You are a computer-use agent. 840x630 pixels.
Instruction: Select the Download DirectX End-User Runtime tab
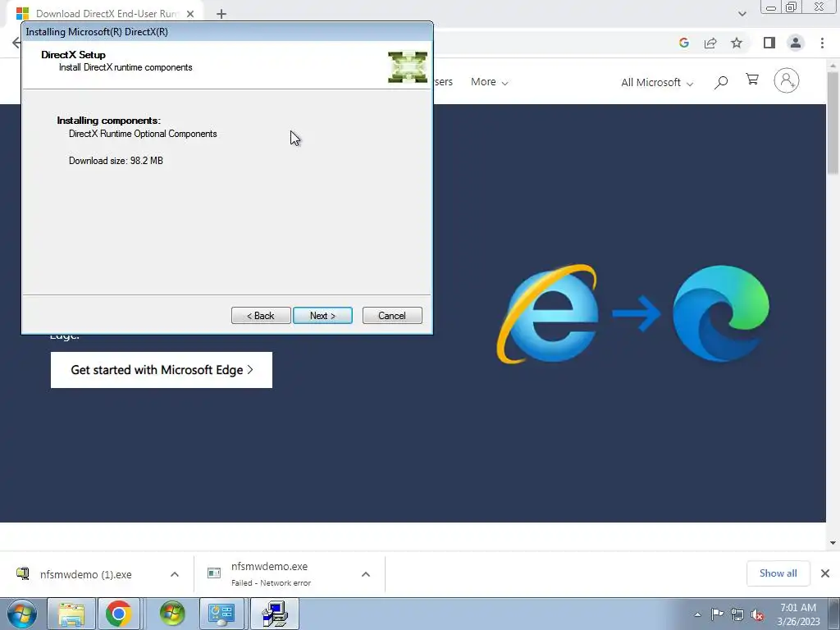click(x=105, y=14)
